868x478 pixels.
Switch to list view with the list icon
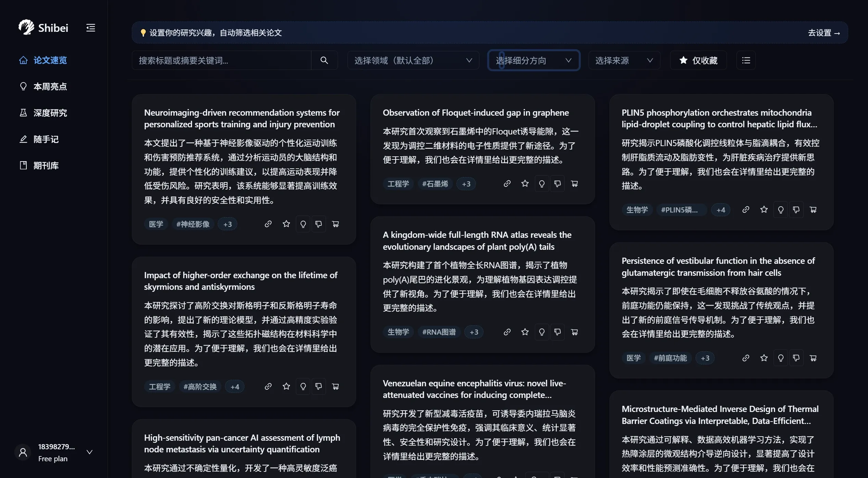[x=746, y=60]
